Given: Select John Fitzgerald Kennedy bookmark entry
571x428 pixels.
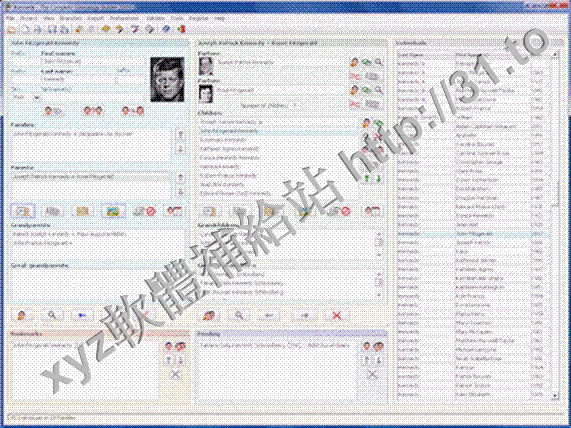Looking at the screenshot, I should coord(84,345).
